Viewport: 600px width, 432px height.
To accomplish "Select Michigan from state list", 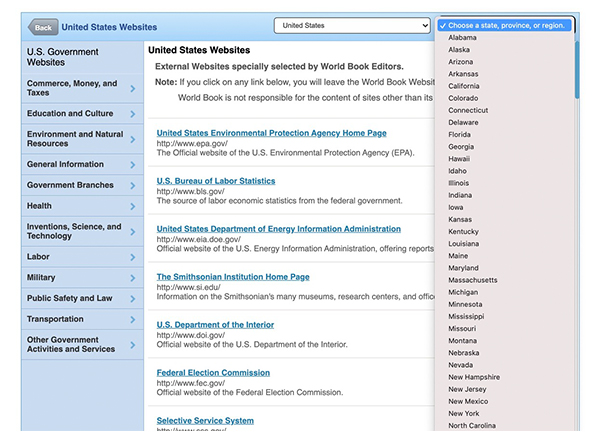I will click(x=463, y=292).
